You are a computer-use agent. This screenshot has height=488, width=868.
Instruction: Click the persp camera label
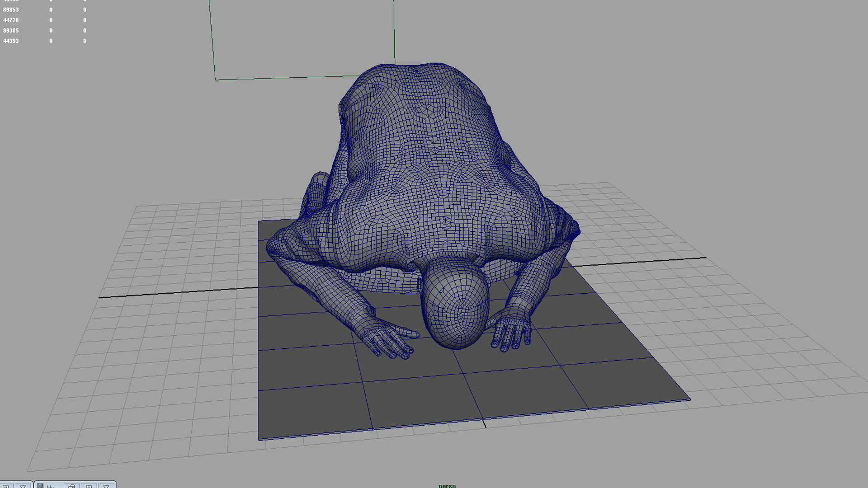(x=447, y=486)
